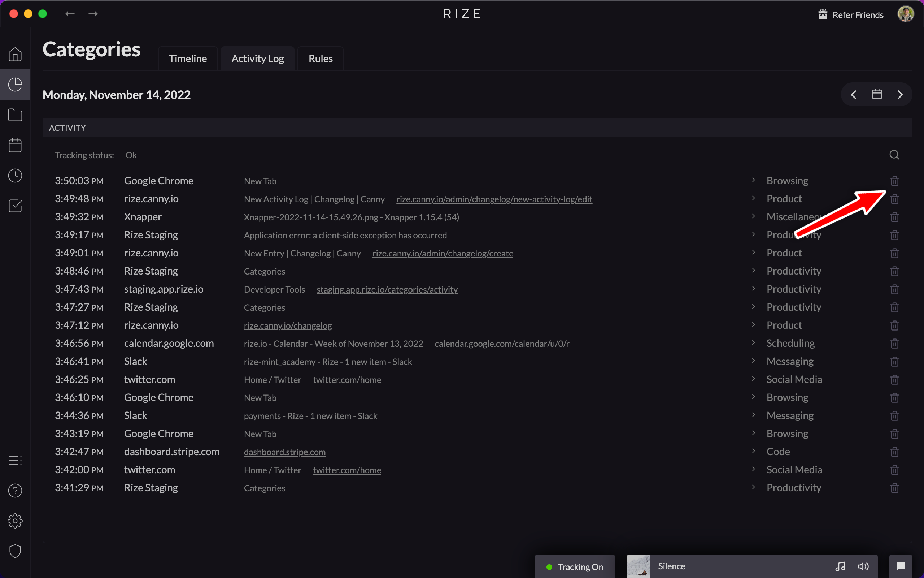Delete the 3:46:41 PM Slack entry
Image resolution: width=924 pixels, height=578 pixels.
click(895, 362)
